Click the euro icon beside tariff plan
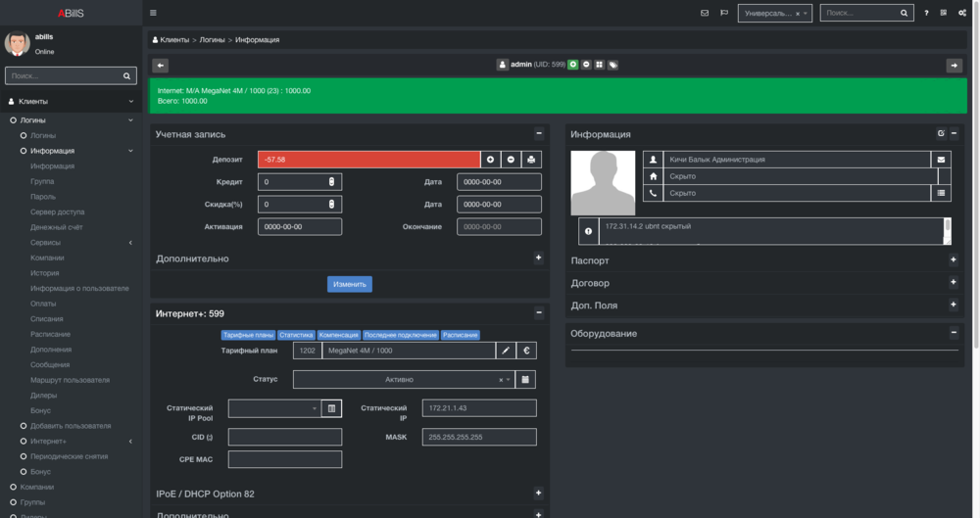The height and width of the screenshot is (518, 980). click(x=526, y=351)
